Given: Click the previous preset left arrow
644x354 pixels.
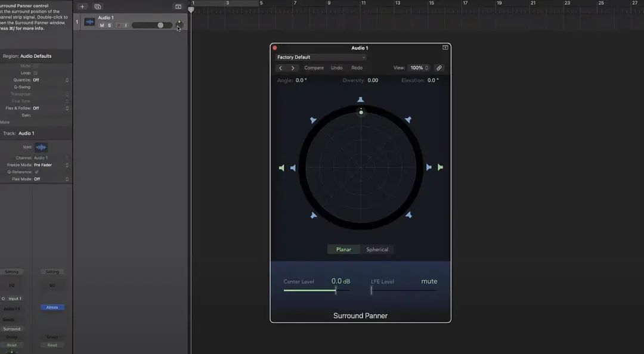Looking at the screenshot, I should 280,68.
